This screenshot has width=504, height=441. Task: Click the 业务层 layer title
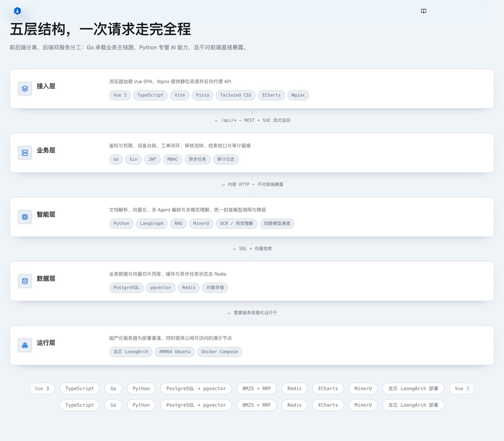46,150
